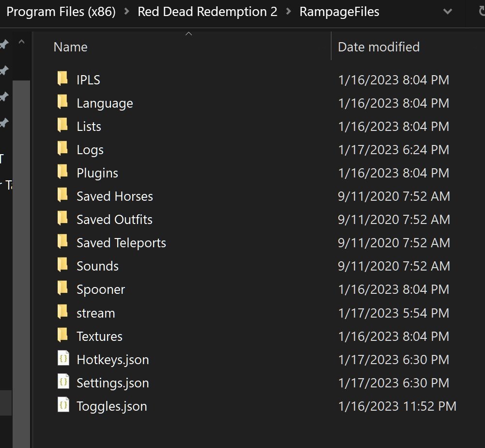Image resolution: width=485 pixels, height=448 pixels.
Task: Select the Plugins folder icon
Action: pyautogui.click(x=63, y=173)
